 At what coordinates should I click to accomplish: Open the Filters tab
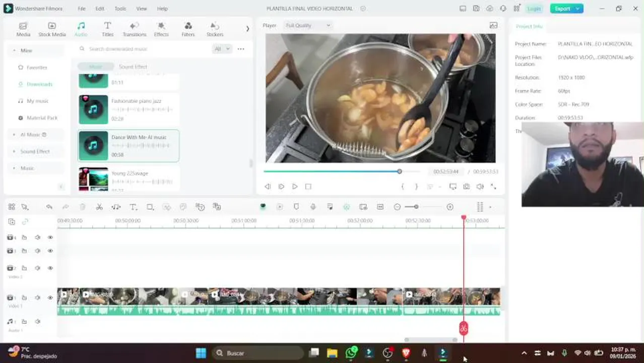(188, 29)
